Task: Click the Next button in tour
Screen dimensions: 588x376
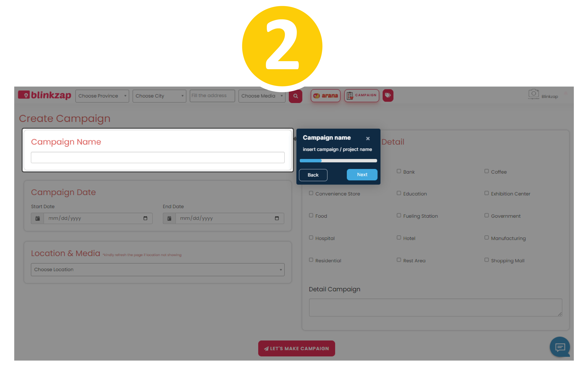Action: click(362, 175)
